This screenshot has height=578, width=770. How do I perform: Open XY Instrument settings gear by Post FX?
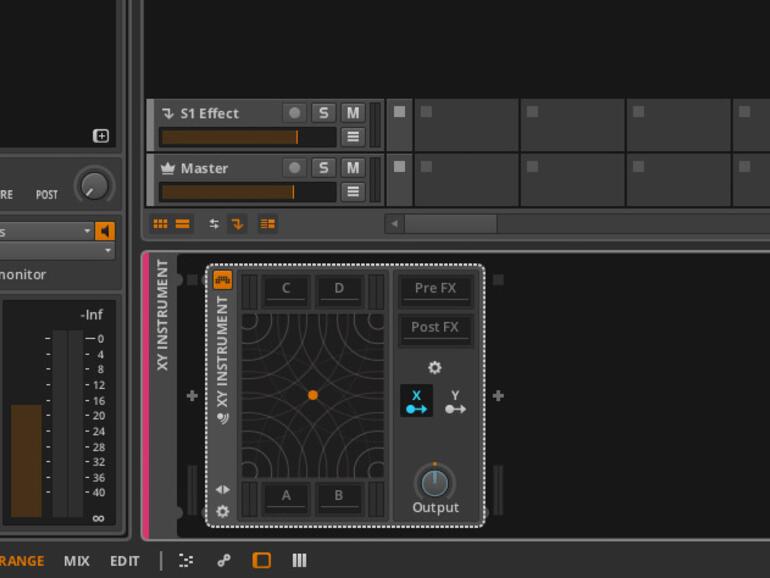click(x=434, y=367)
